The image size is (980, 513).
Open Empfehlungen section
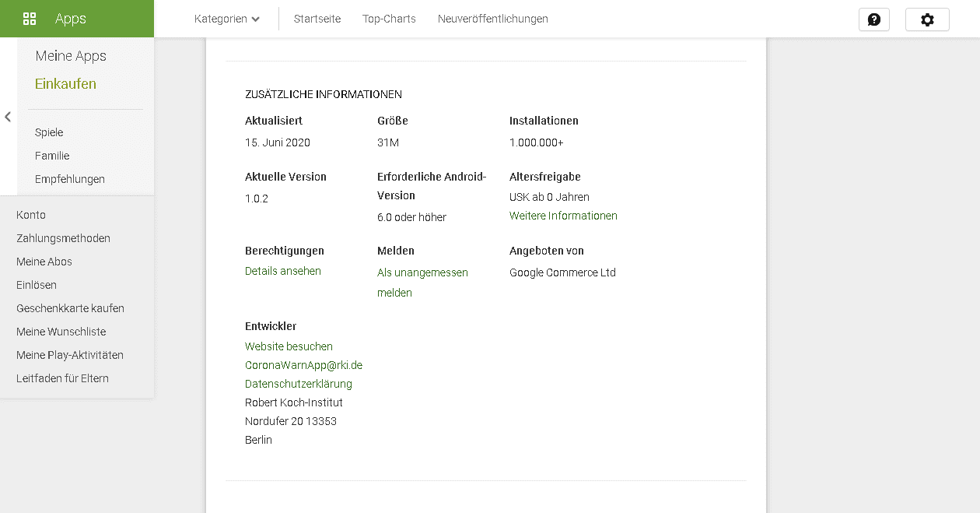70,179
